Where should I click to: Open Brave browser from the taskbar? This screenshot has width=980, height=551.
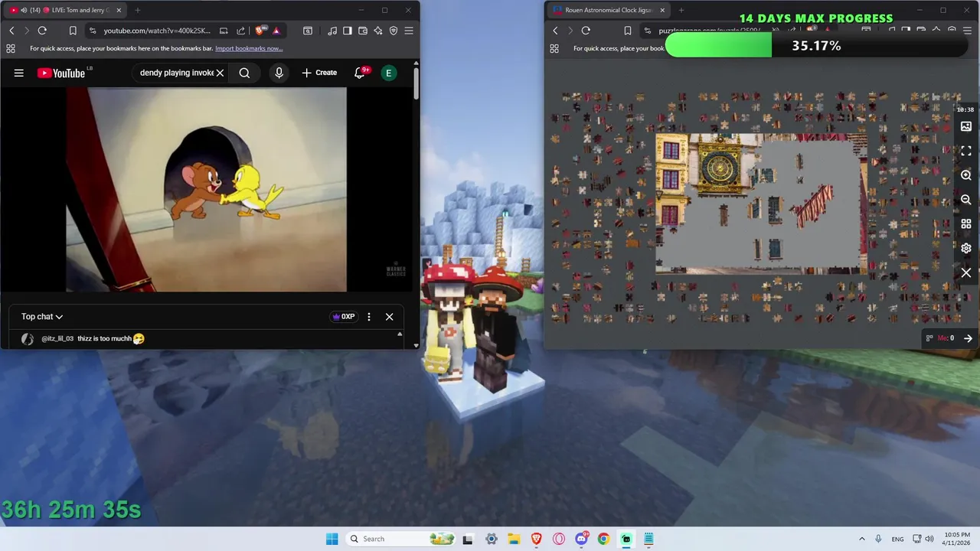(536, 539)
